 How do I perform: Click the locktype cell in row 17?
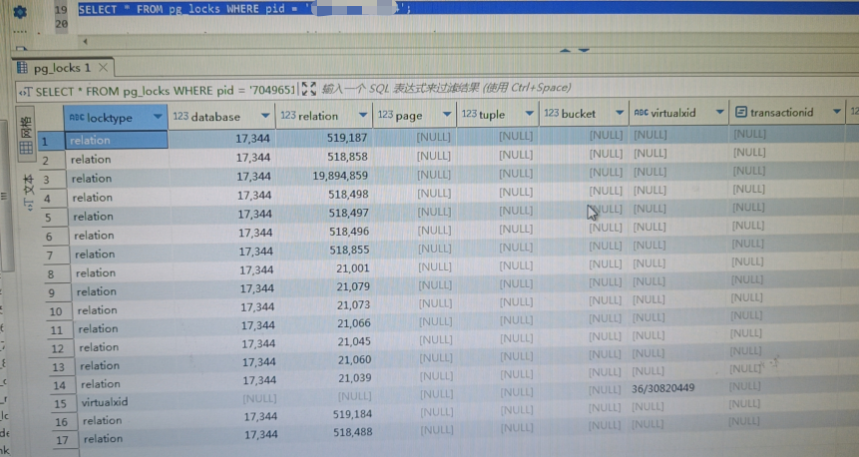tap(103, 439)
